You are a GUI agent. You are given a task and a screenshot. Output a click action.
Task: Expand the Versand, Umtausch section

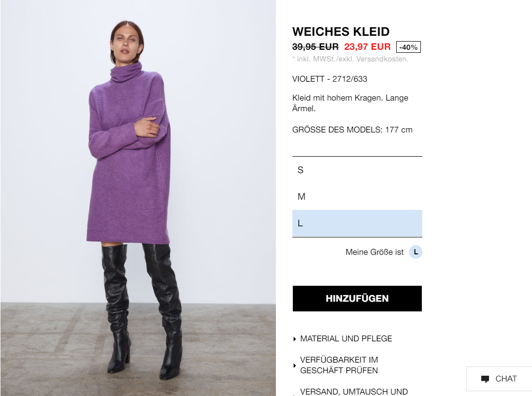[354, 392]
